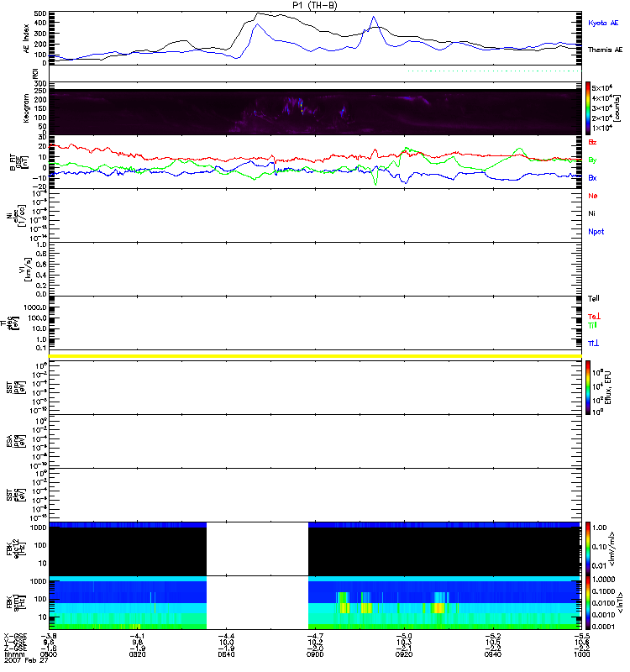Image resolution: width=630 pixels, height=672 pixels.
Task: Click the blue Kyoto AE spike after 0900
Action: coord(374,18)
